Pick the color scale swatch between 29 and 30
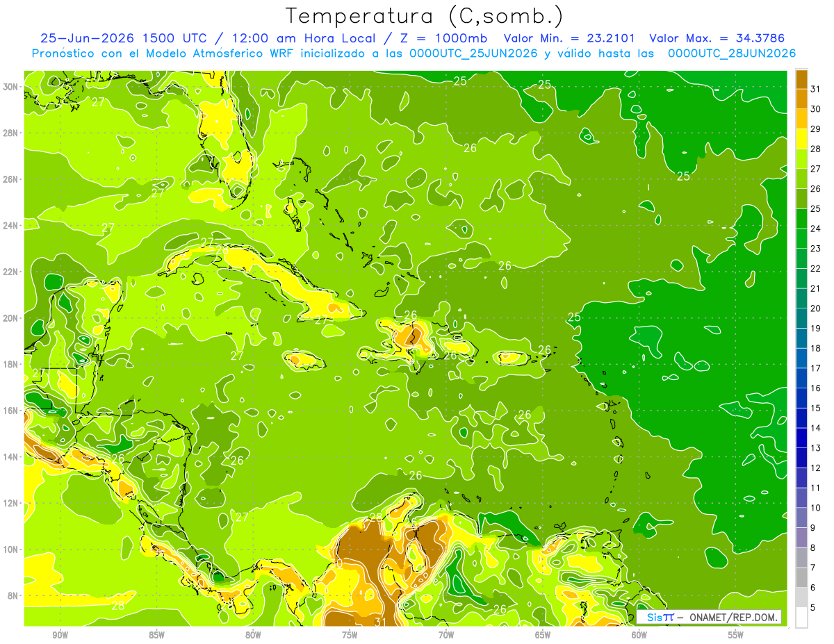 801,119
